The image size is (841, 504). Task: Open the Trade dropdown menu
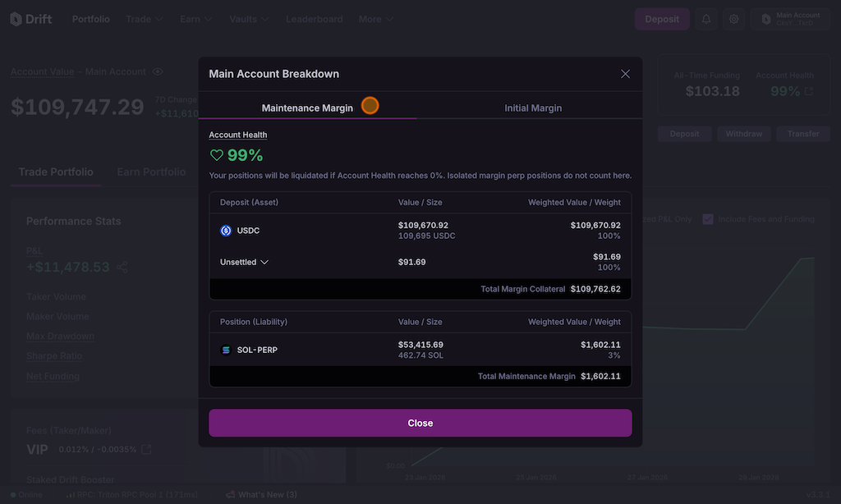tap(144, 19)
